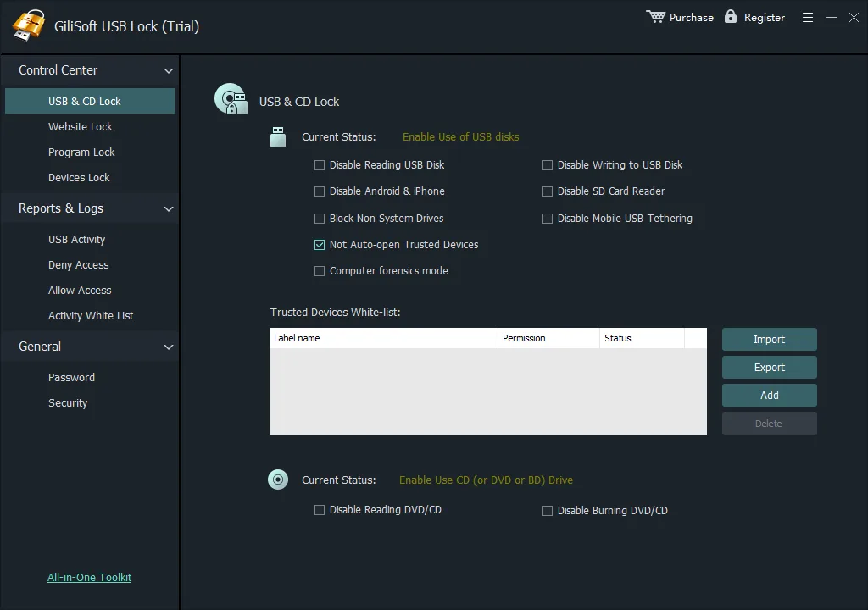This screenshot has height=610, width=868.
Task: Click the General heading text
Action: (x=40, y=347)
